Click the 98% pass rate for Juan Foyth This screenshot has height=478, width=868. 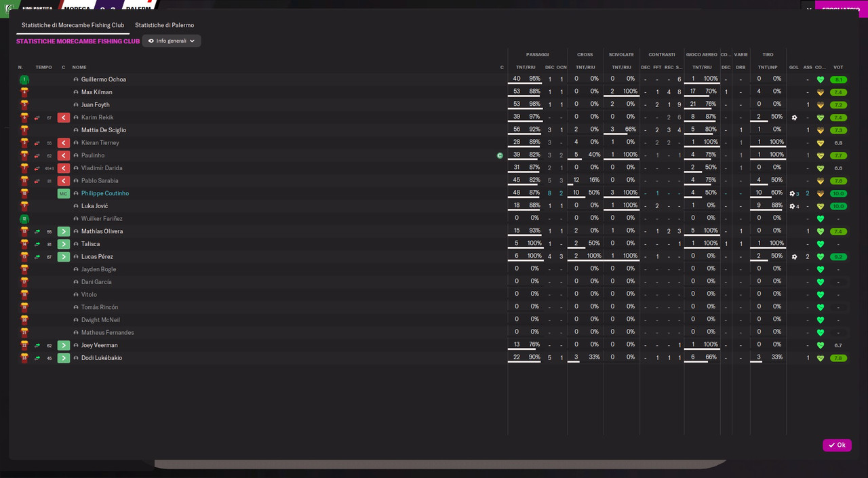coord(534,104)
